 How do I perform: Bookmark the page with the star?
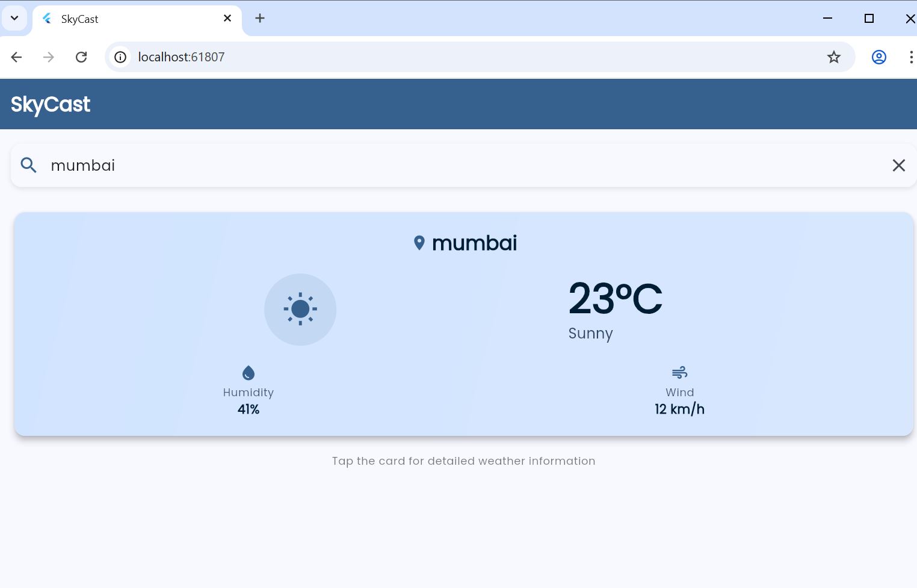click(x=834, y=57)
